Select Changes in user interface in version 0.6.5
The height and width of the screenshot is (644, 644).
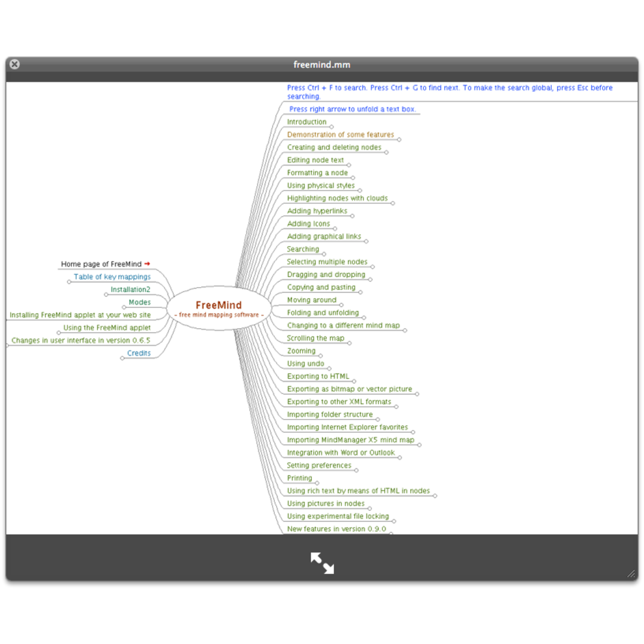pos(80,341)
